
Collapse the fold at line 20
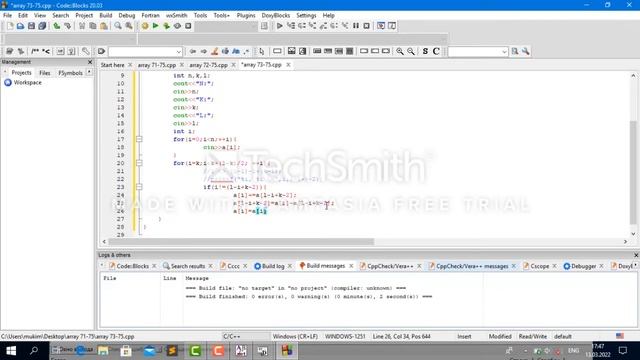pos(139,163)
